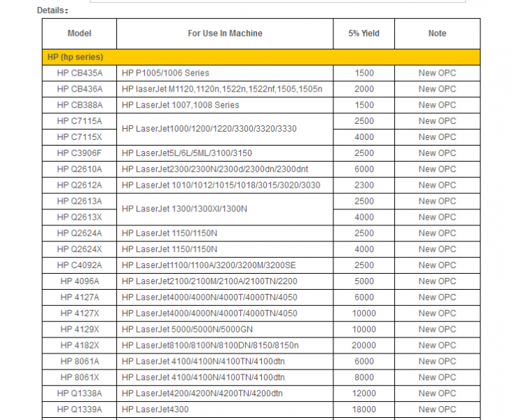Select yield 1500 in HP CB435A row

tap(364, 73)
